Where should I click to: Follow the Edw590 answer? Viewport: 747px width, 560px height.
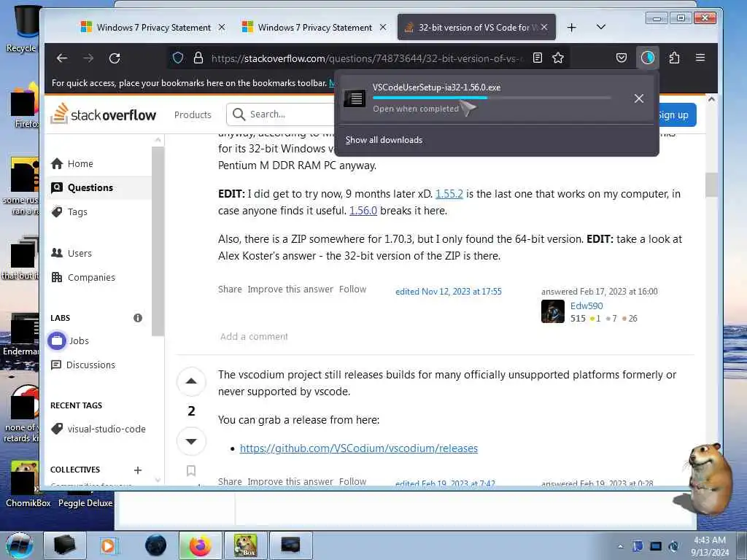pos(352,289)
